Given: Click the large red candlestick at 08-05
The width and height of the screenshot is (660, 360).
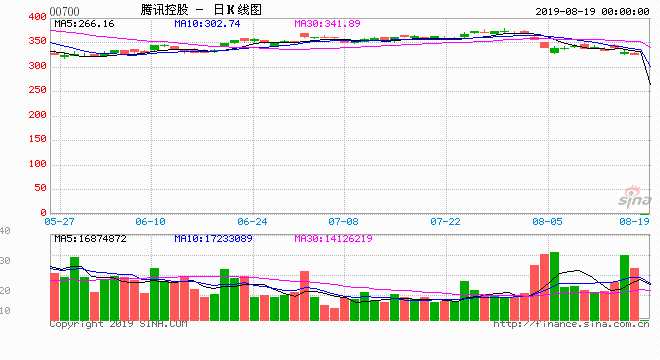Looking at the screenshot, I should click(x=544, y=45).
